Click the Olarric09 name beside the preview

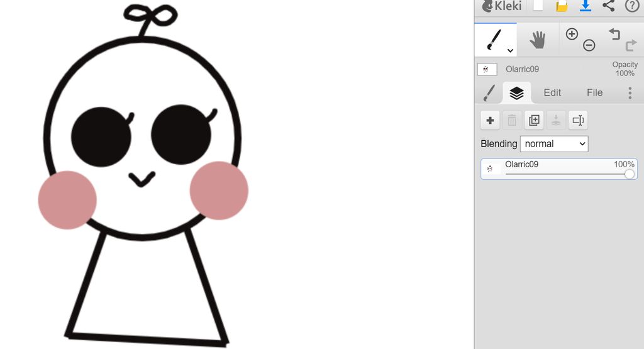click(x=522, y=69)
